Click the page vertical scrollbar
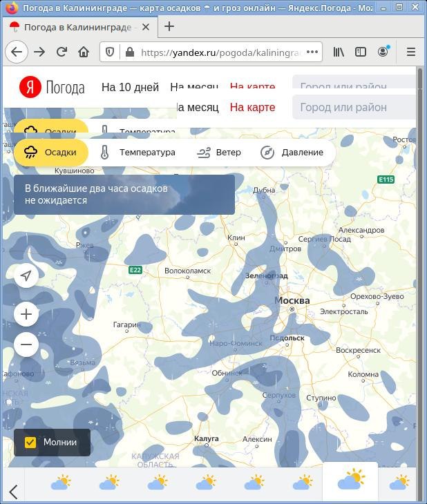 coord(419,283)
